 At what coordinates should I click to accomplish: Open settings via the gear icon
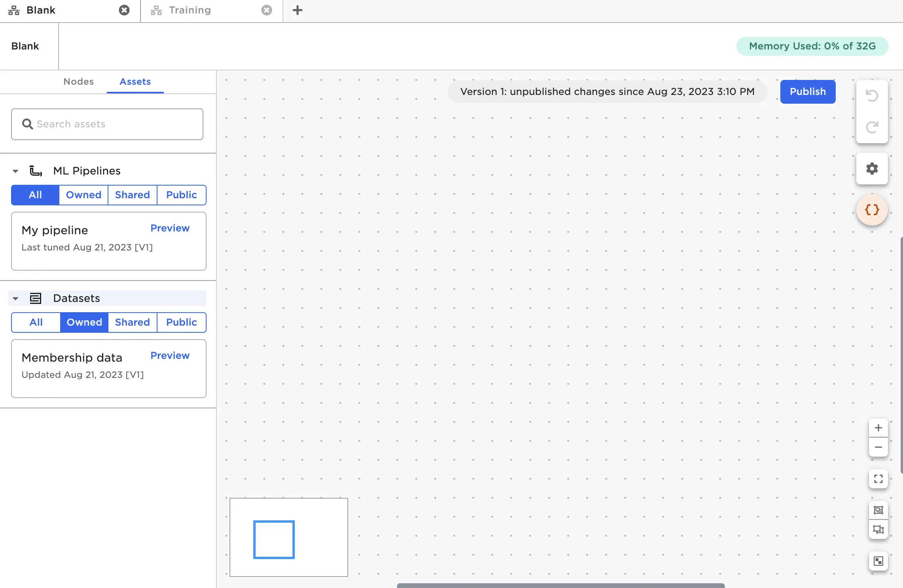[x=872, y=169]
